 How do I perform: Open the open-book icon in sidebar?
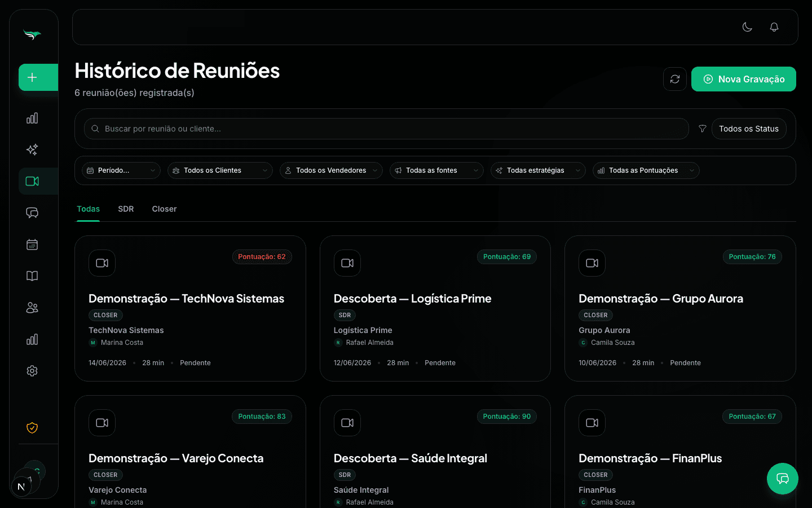click(x=32, y=276)
